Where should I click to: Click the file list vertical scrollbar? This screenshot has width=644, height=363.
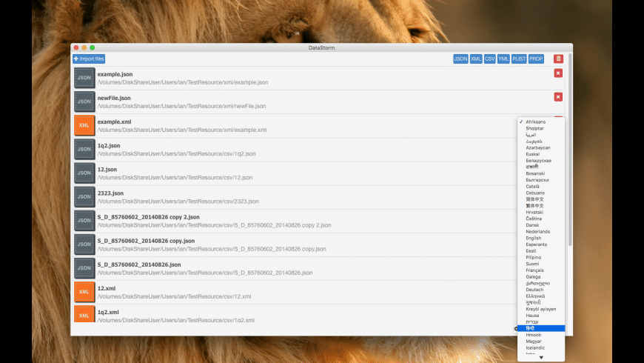[570, 150]
